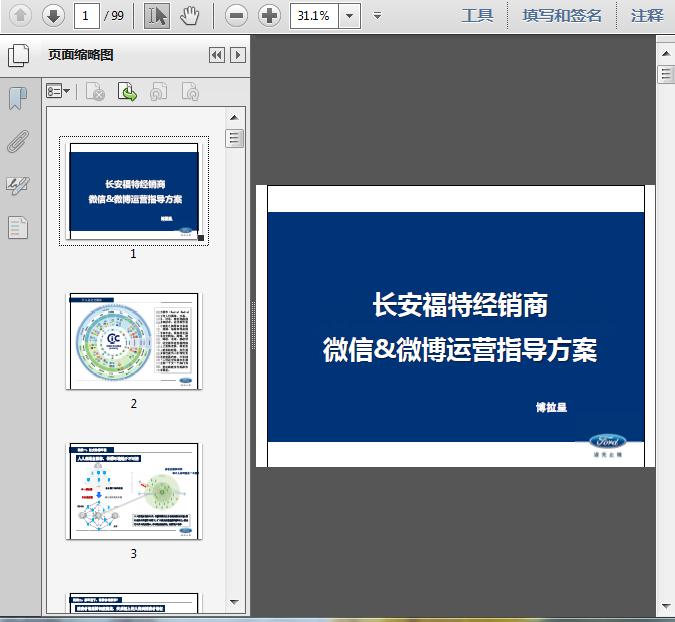The height and width of the screenshot is (622, 675).
Task: Click thumbnail panel scroll down arrow
Action: (x=234, y=602)
